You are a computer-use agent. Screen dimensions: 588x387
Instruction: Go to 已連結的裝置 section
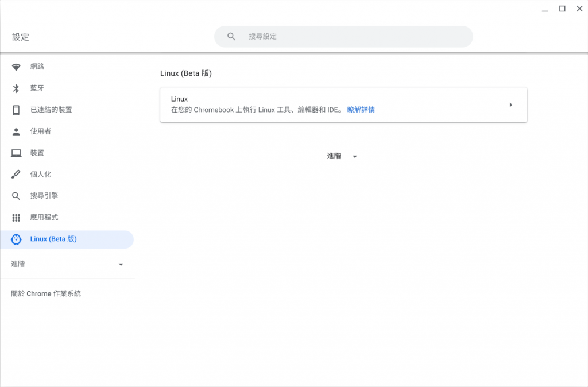[x=67, y=110]
